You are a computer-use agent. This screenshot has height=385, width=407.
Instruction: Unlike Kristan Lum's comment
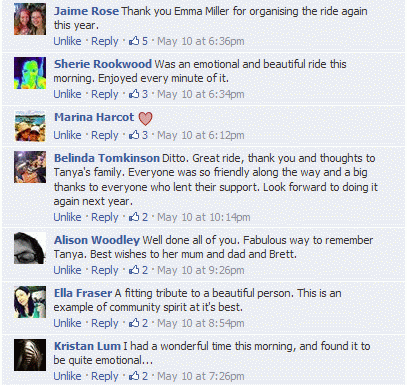tap(67, 376)
